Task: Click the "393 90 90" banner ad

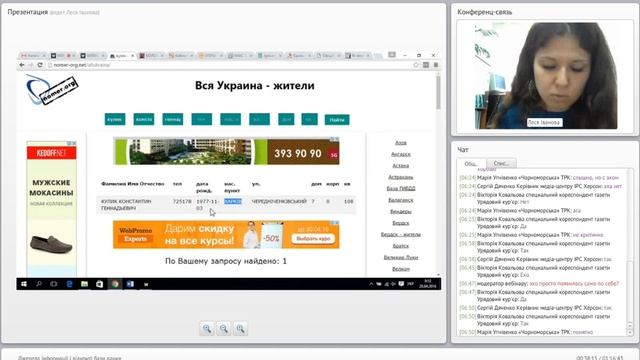Action: point(226,151)
